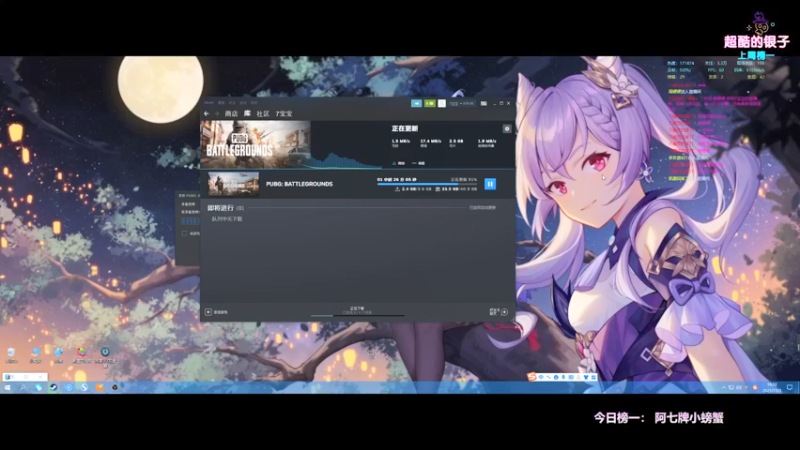Image resolution: width=800 pixels, height=450 pixels.
Task: Go back with Steam's back arrow
Action: [x=207, y=113]
